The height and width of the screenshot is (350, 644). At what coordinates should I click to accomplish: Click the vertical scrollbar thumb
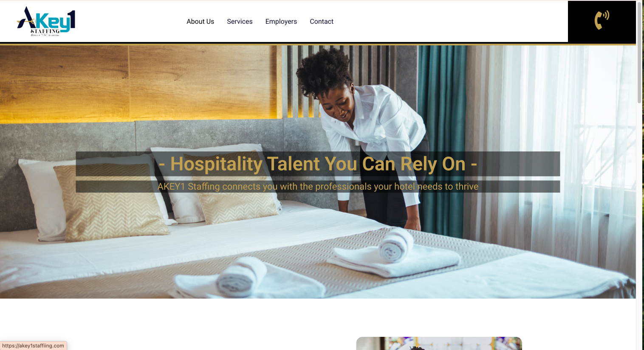(639, 52)
